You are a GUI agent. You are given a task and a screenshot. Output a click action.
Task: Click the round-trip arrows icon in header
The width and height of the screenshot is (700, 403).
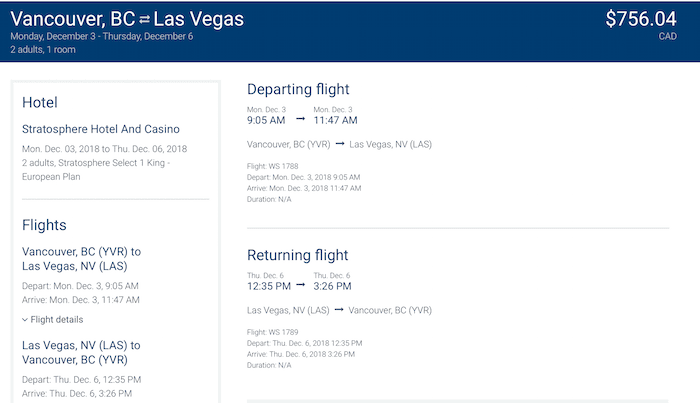[x=144, y=20]
